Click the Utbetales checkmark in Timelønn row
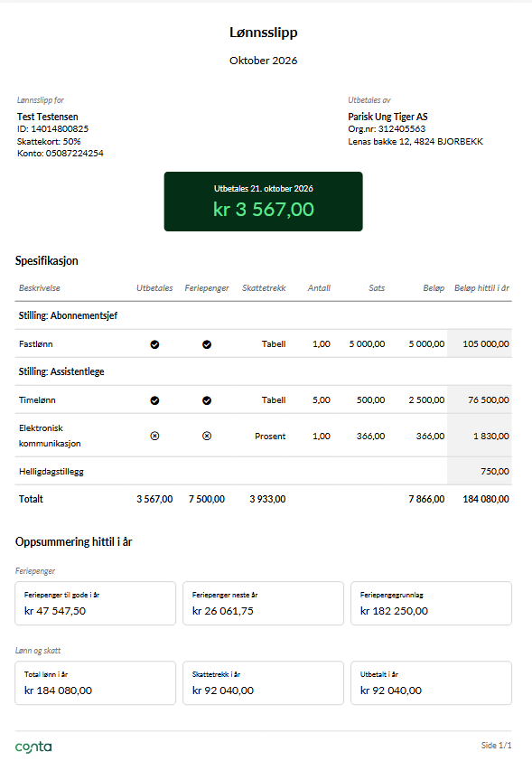Viewport: 532px width, 761px height. [x=154, y=400]
